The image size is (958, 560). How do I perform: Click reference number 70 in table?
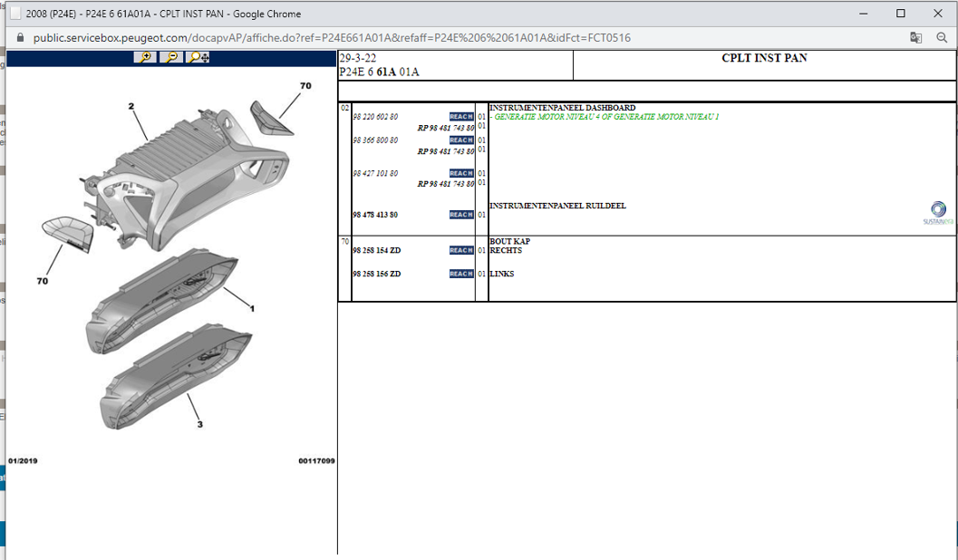point(344,242)
